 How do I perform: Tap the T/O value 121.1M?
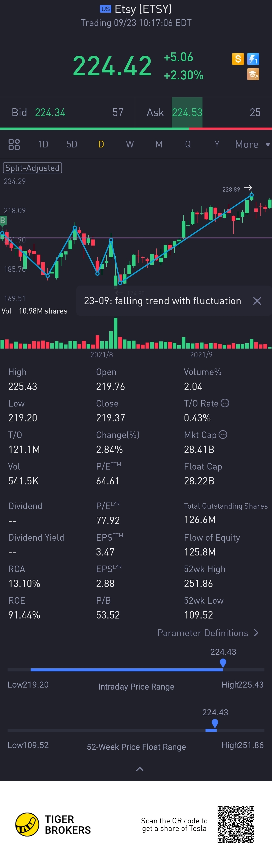[24, 450]
